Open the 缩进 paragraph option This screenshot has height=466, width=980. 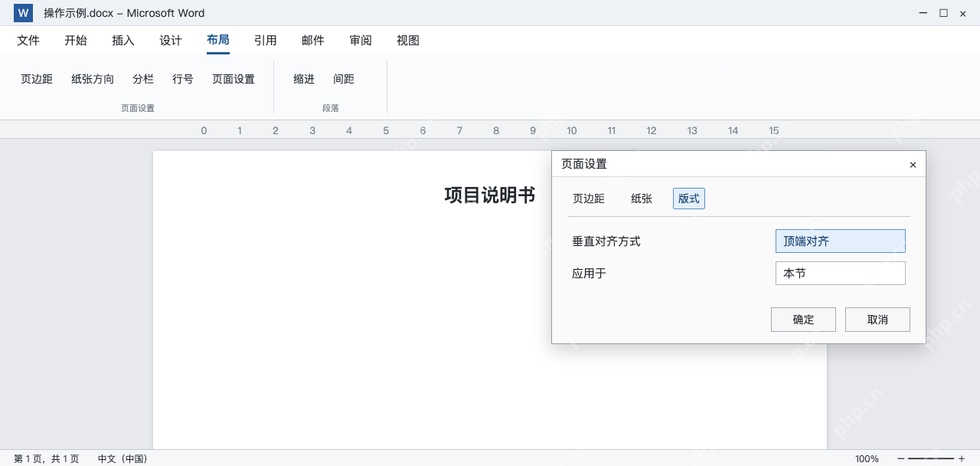[x=304, y=79]
